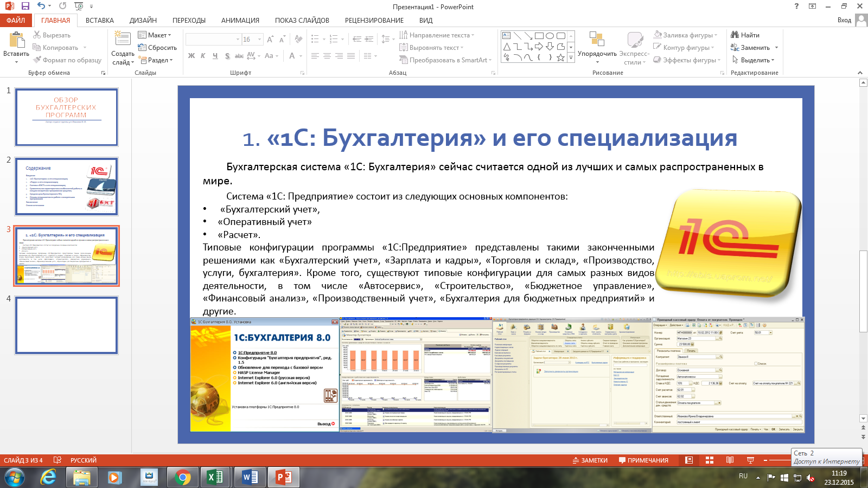Toggle justify text alignment
The width and height of the screenshot is (868, 488).
click(351, 55)
